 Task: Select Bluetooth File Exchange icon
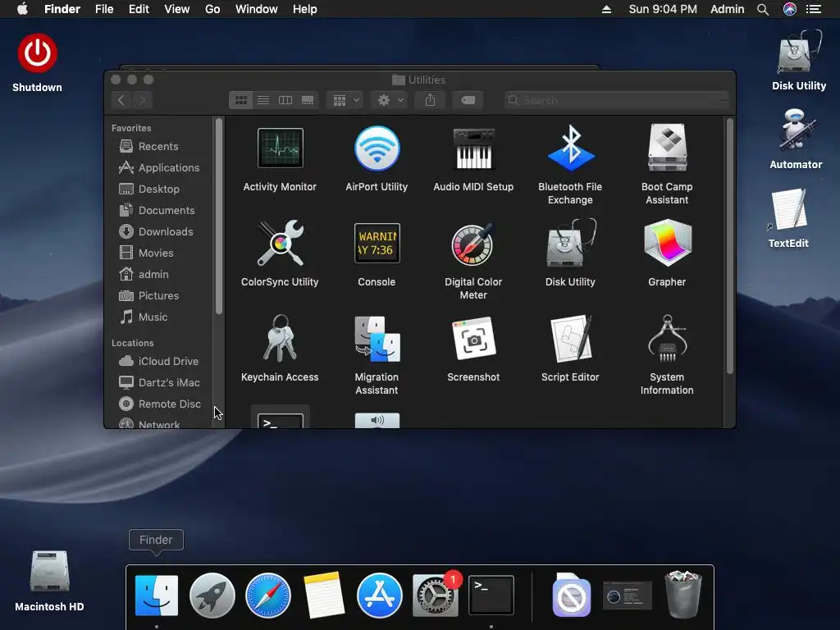pyautogui.click(x=571, y=148)
